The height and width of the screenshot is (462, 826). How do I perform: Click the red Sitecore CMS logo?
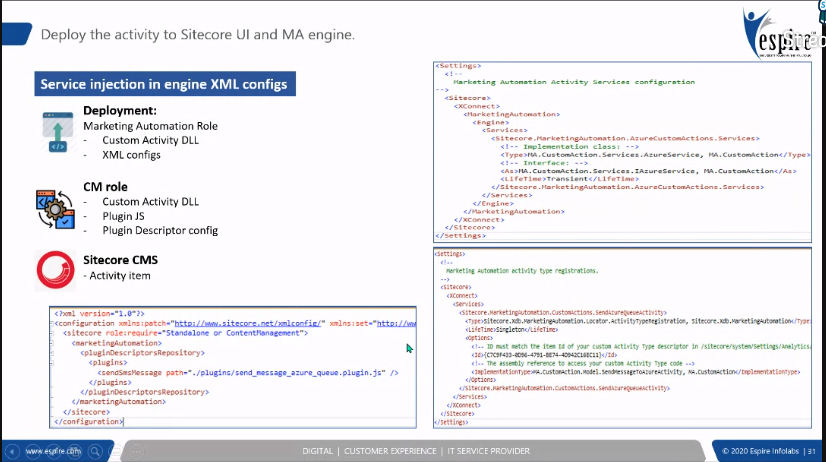pos(56,270)
